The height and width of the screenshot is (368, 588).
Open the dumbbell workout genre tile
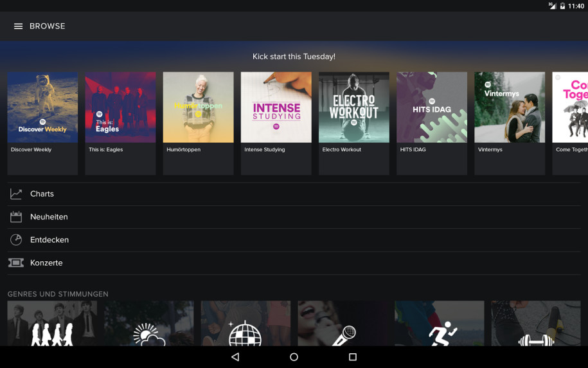536,323
